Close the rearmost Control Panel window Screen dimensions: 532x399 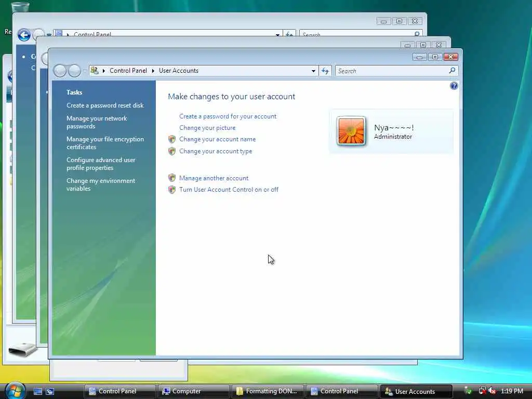415,21
